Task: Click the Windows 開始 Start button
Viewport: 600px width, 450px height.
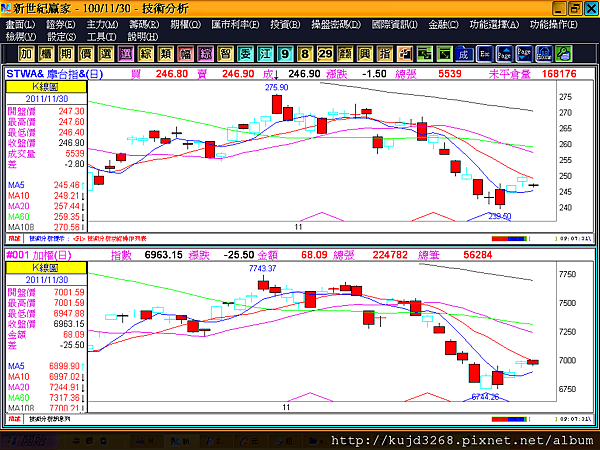Action: [29, 441]
